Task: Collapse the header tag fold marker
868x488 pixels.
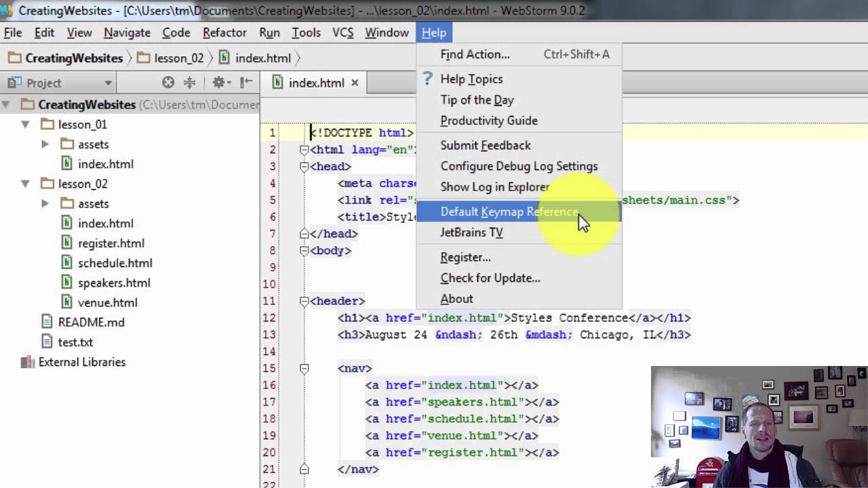Action: (x=304, y=301)
